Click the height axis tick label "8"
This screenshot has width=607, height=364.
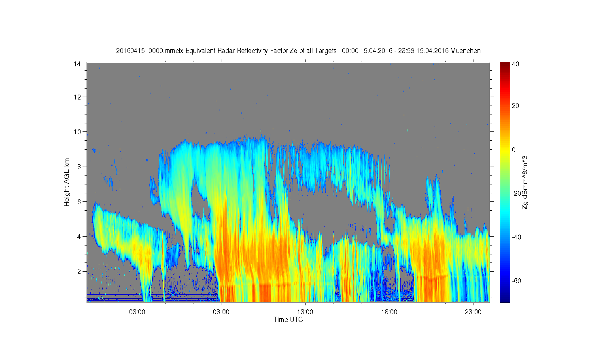tap(80, 167)
